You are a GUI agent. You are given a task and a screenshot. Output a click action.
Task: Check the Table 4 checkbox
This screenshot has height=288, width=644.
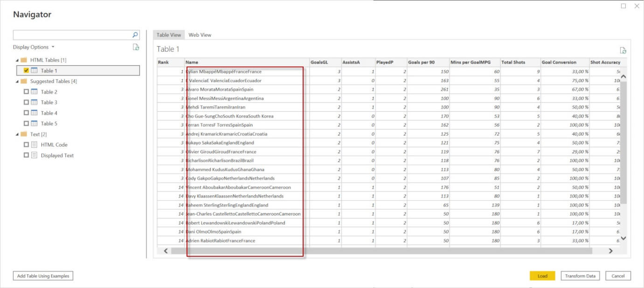[26, 113]
